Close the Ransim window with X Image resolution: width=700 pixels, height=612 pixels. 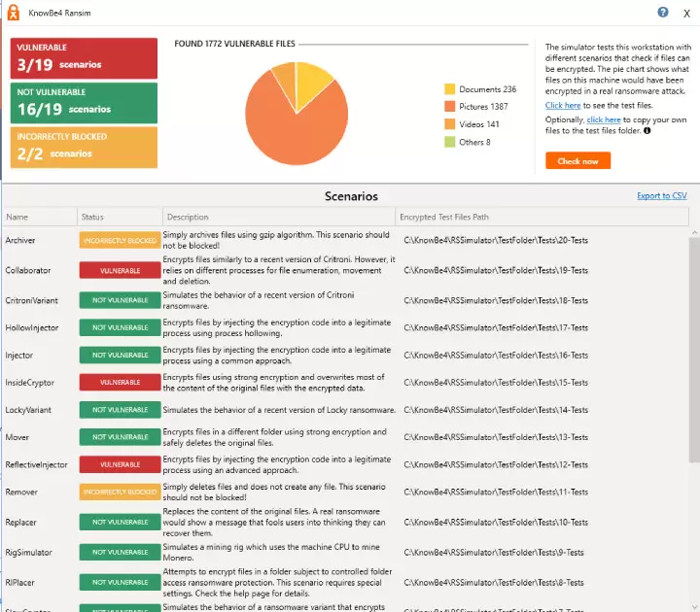point(686,14)
